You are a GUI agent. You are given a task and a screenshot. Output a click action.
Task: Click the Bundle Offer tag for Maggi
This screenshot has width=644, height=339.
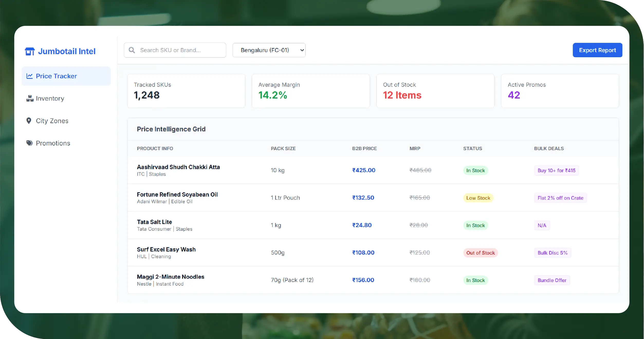(x=552, y=280)
